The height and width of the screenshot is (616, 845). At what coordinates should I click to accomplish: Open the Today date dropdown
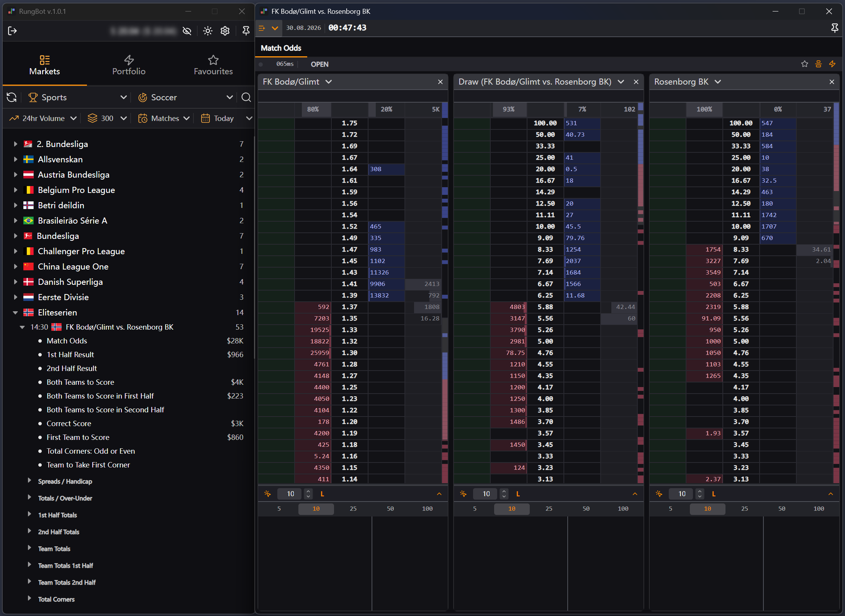click(226, 118)
